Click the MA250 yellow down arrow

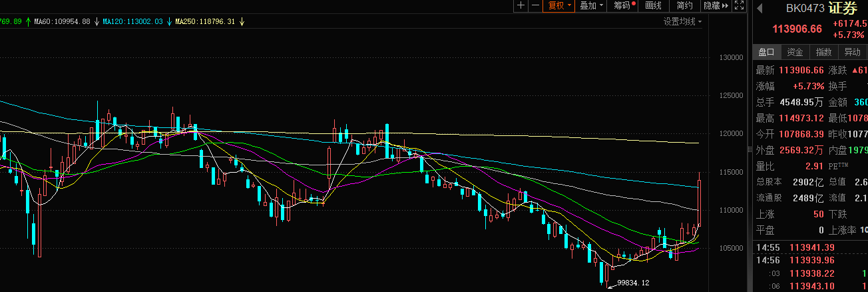pos(242,21)
